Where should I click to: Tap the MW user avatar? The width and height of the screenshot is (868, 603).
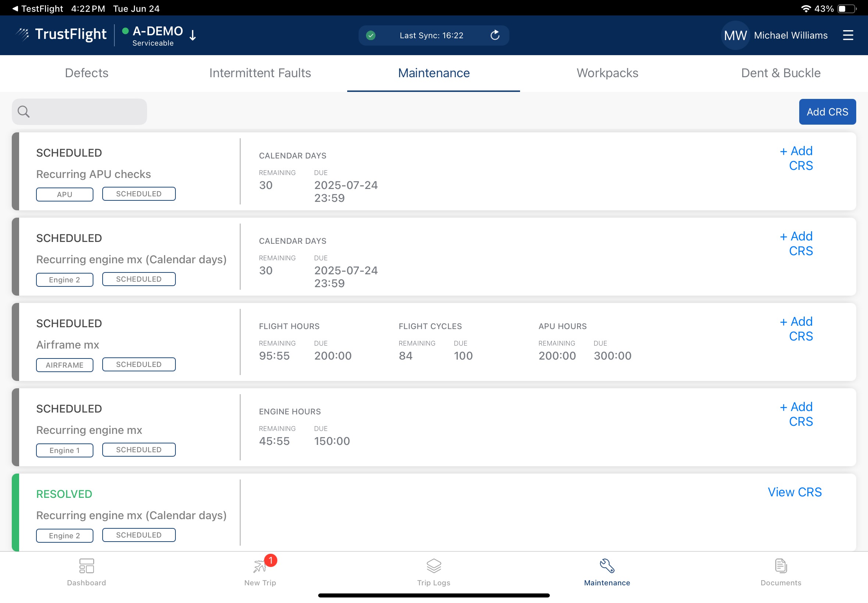click(x=734, y=35)
